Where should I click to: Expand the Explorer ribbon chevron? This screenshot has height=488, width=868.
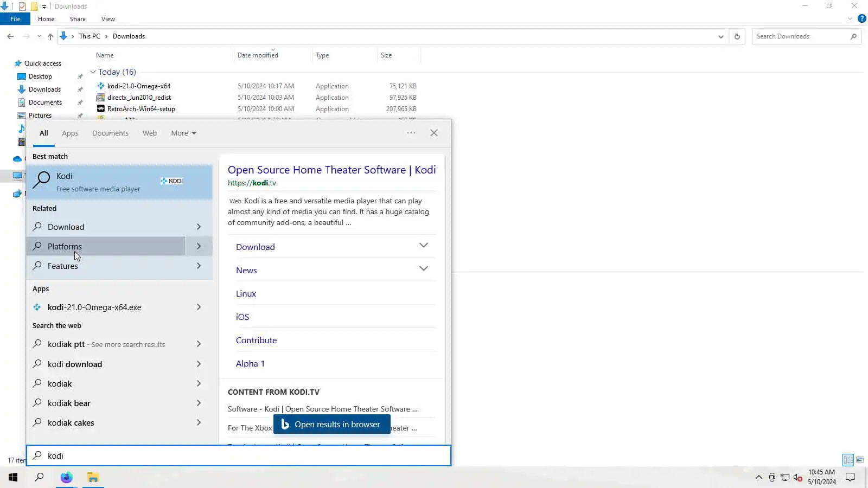click(x=850, y=19)
